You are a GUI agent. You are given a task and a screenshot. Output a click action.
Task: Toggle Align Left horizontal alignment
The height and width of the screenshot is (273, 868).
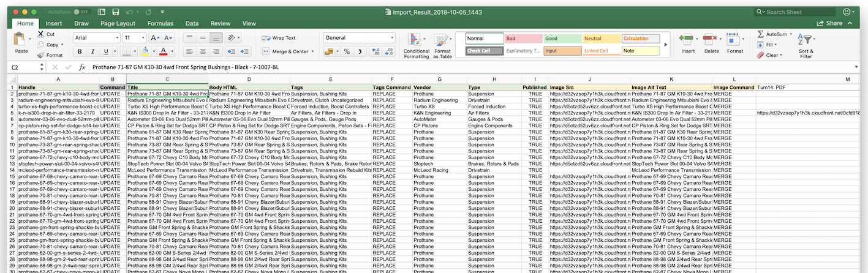pos(189,51)
